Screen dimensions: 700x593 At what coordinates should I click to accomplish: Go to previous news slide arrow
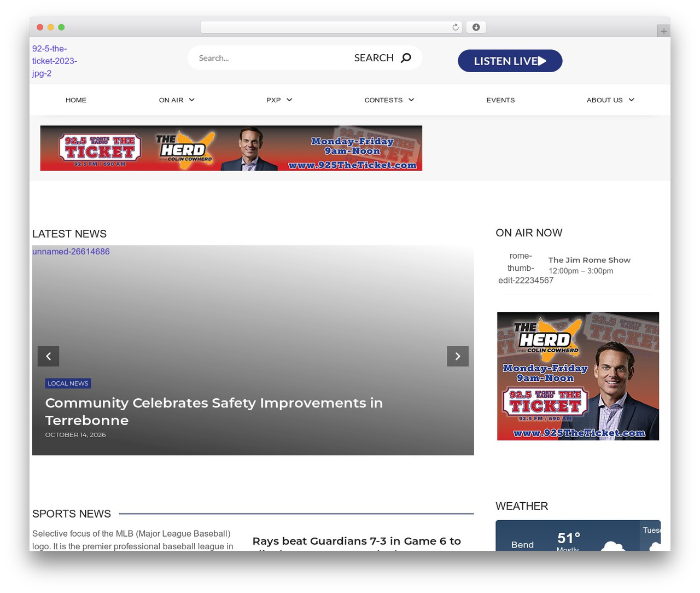click(x=48, y=356)
